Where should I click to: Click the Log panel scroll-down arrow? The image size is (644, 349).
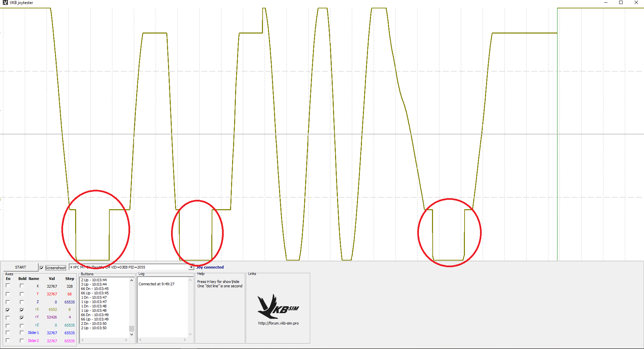point(190,334)
